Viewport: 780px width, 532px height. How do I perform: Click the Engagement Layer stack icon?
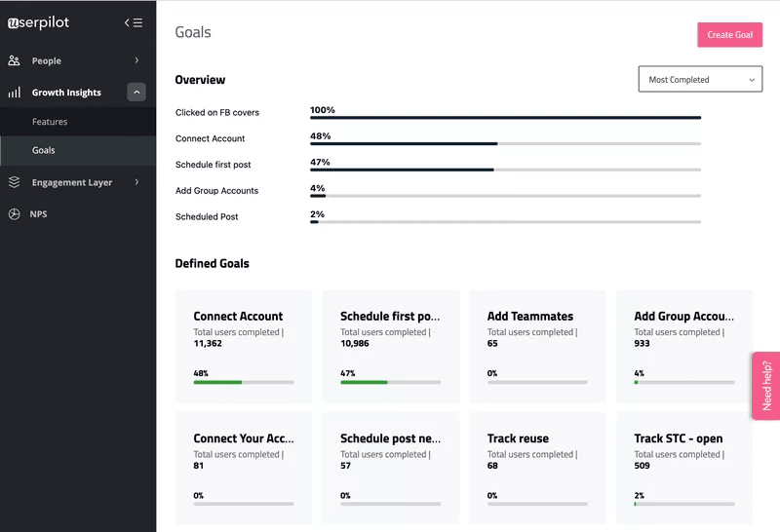[14, 182]
